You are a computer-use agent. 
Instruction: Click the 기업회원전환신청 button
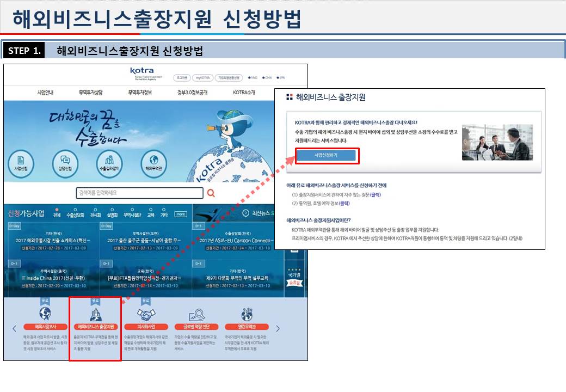(x=229, y=78)
